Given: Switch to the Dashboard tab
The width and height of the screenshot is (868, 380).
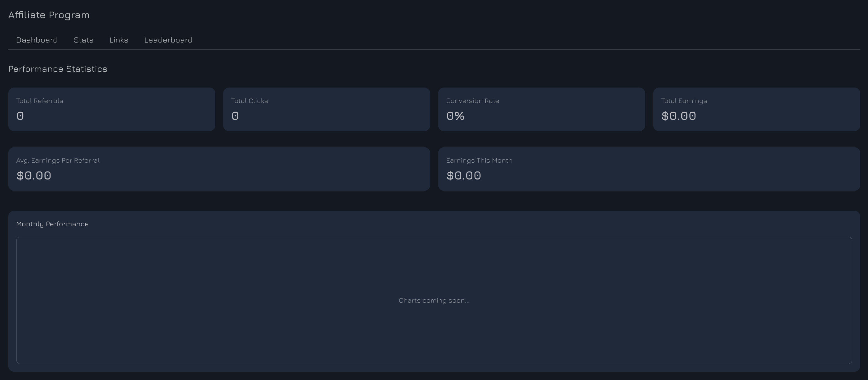Looking at the screenshot, I should point(37,40).
